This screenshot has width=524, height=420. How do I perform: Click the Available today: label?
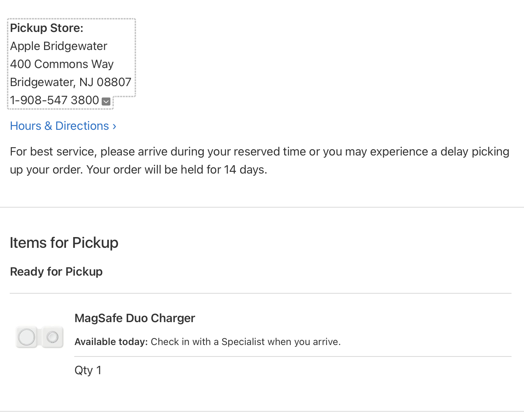point(111,342)
